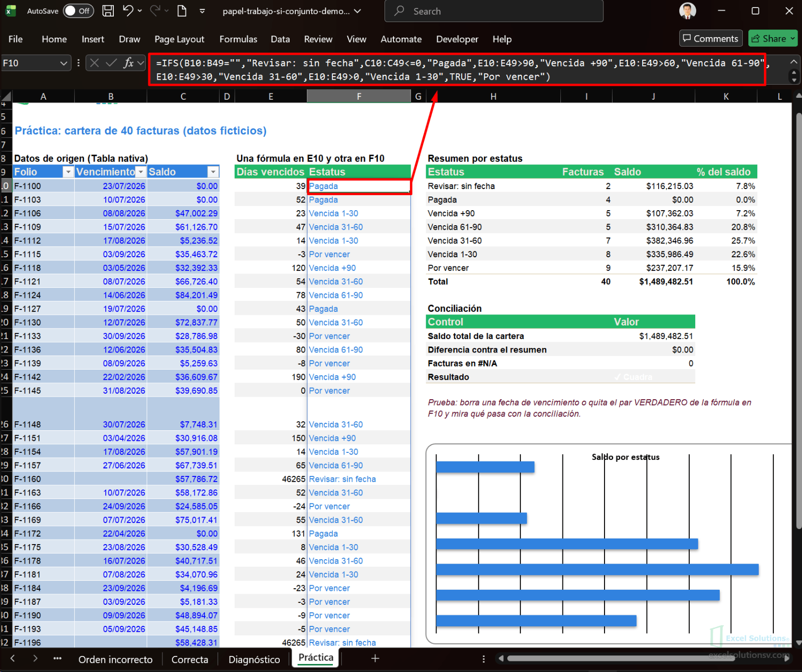Screen dimensions: 802x672
Task: Expand the Name Box dropdown arrow
Action: click(x=64, y=63)
